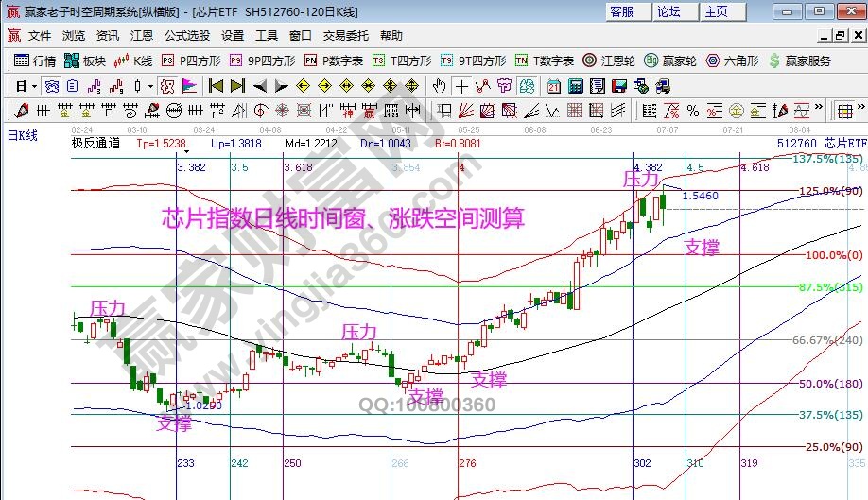Open the 窗口 menu

coord(300,36)
